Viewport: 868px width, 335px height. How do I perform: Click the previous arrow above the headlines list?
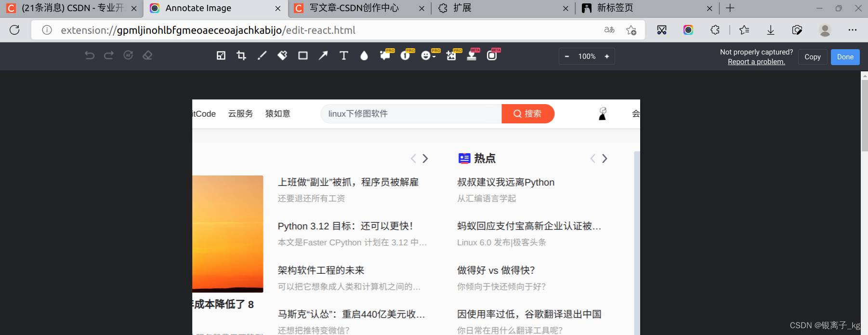(413, 159)
